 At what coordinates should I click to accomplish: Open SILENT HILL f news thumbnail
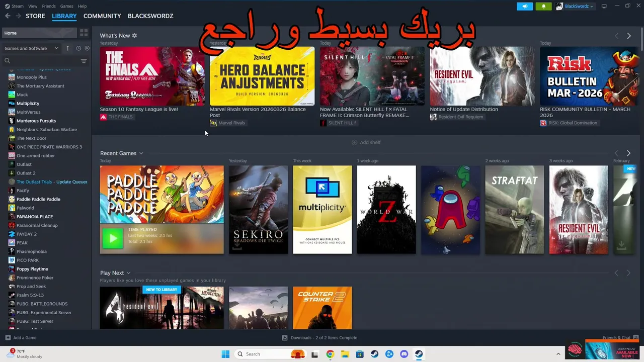tap(372, 76)
